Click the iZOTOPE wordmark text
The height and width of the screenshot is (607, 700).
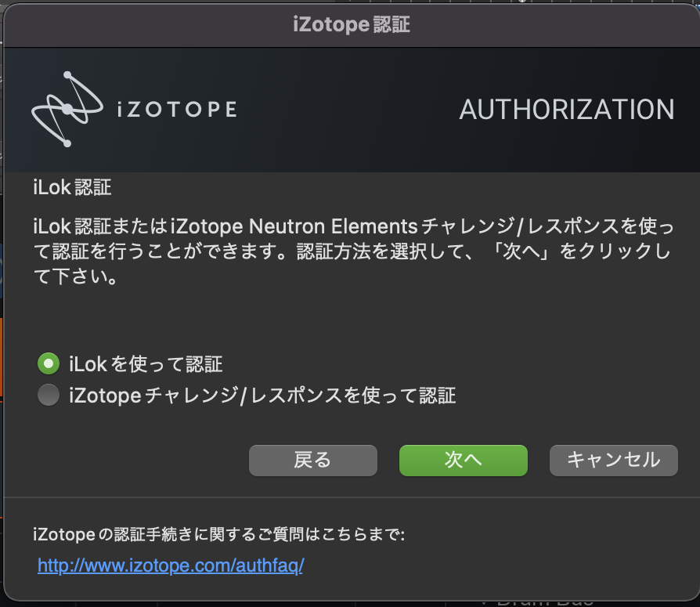point(177,110)
